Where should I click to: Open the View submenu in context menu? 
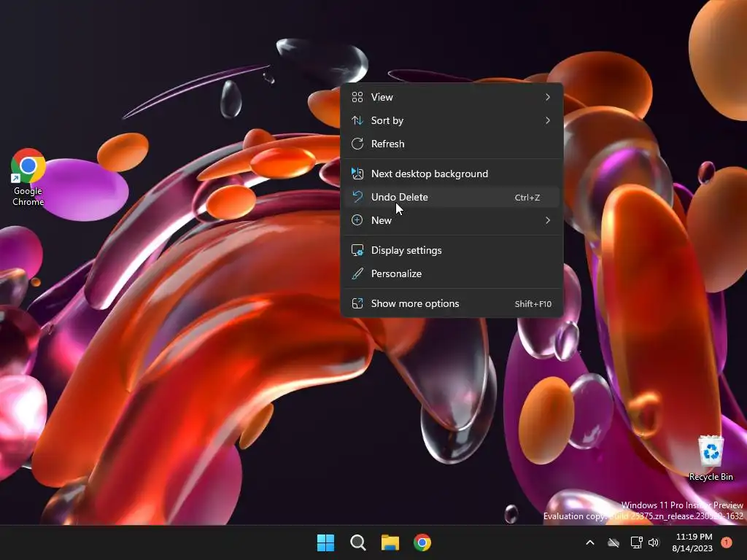coord(452,97)
